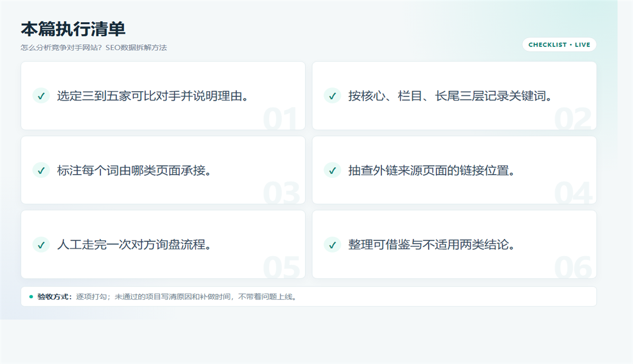The image size is (633, 364).
Task: Click text 人工走完一次对方询盘流程。
Action: pyautogui.click(x=135, y=245)
